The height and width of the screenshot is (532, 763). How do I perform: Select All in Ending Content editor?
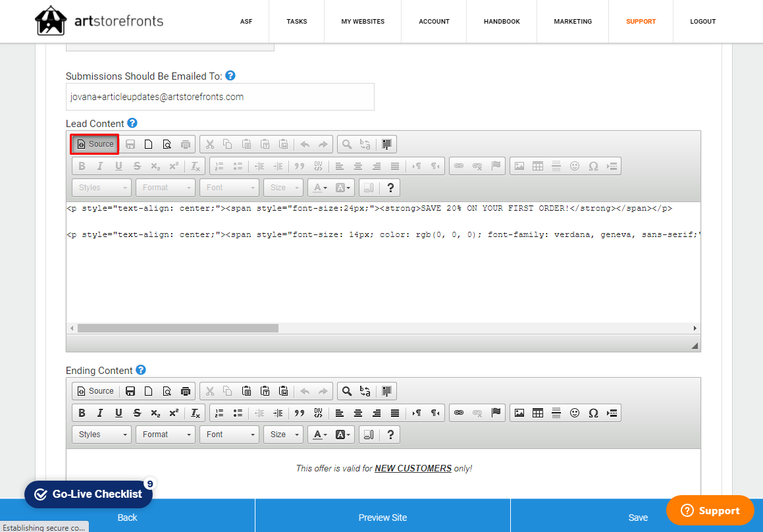(x=387, y=391)
